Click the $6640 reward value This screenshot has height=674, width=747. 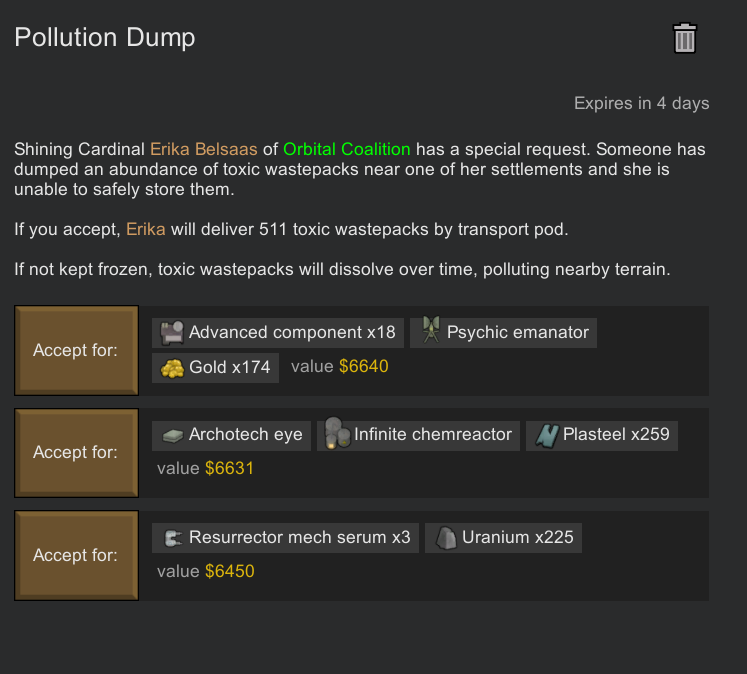click(364, 366)
